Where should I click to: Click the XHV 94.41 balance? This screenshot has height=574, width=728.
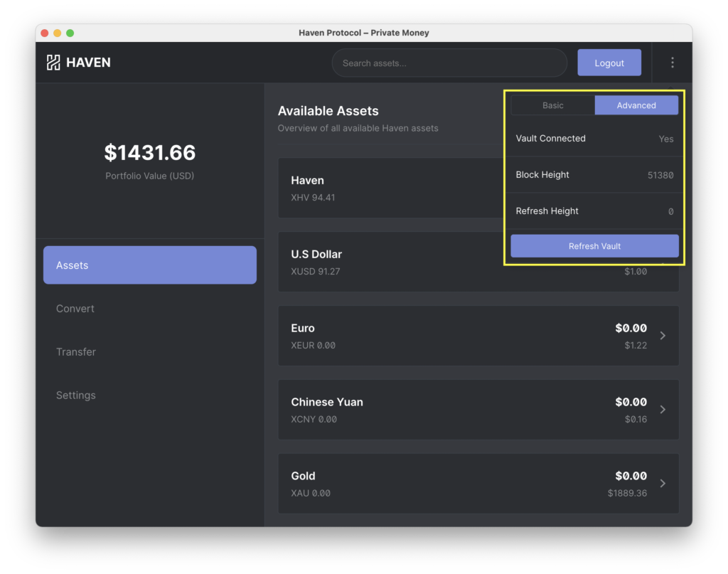pos(313,197)
